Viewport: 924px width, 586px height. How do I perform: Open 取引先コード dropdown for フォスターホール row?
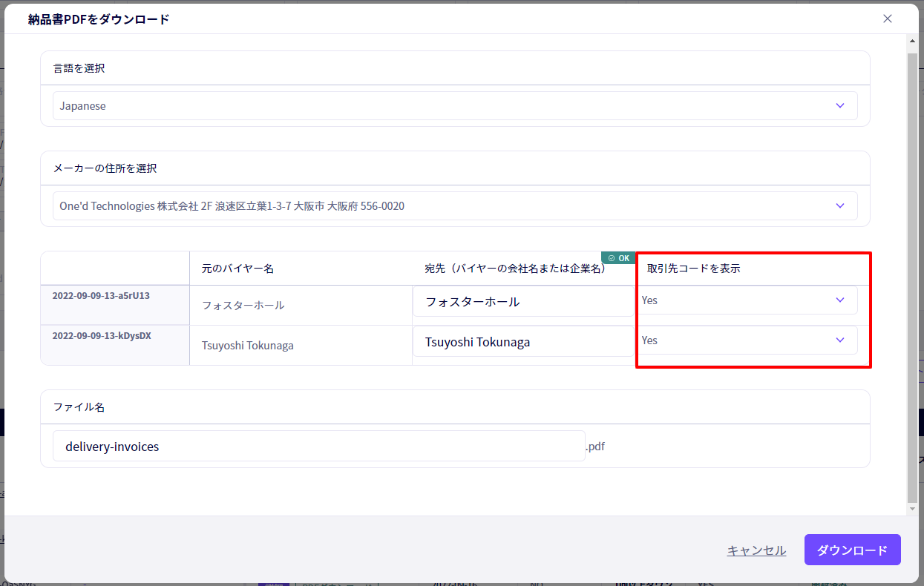pos(747,300)
